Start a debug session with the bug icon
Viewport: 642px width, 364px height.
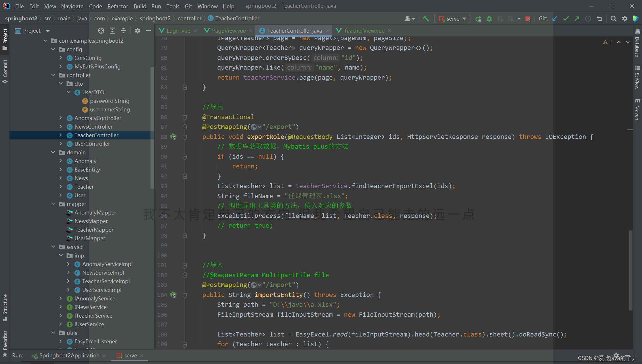pyautogui.click(x=489, y=18)
